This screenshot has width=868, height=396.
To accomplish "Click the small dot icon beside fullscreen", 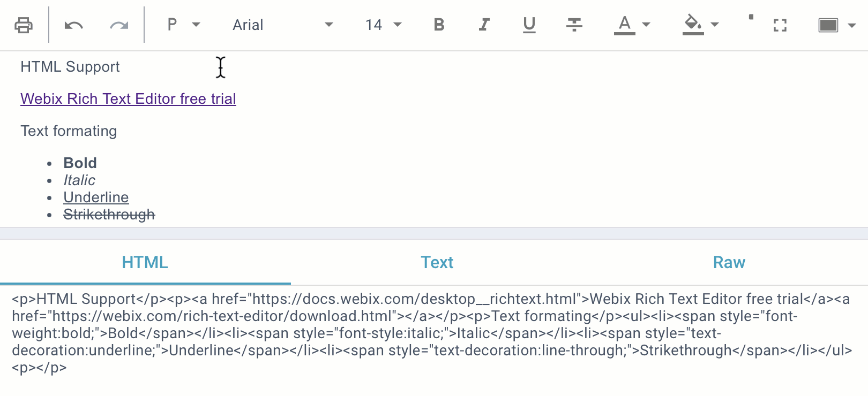I will 751,17.
